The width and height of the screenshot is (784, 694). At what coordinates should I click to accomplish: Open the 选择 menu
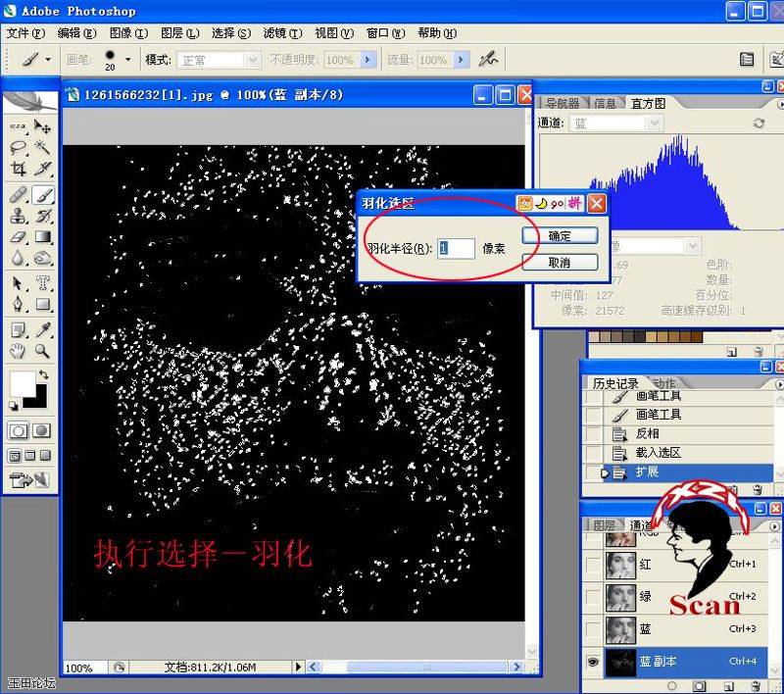[230, 33]
